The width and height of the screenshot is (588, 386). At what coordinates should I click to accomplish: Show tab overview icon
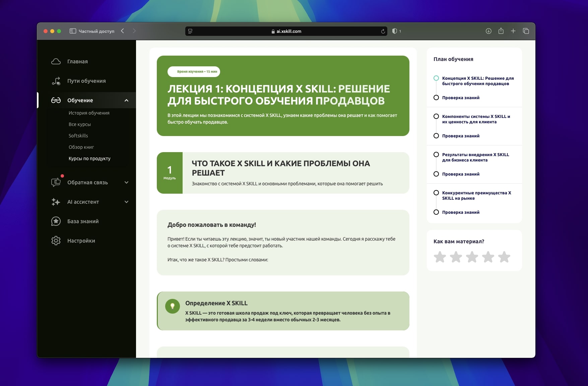coord(526,31)
